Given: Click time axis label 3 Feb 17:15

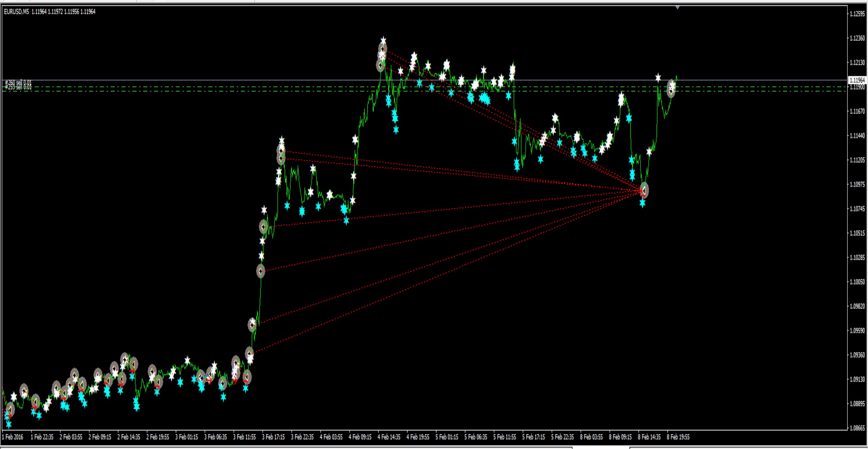Looking at the screenshot, I should coord(274,437).
